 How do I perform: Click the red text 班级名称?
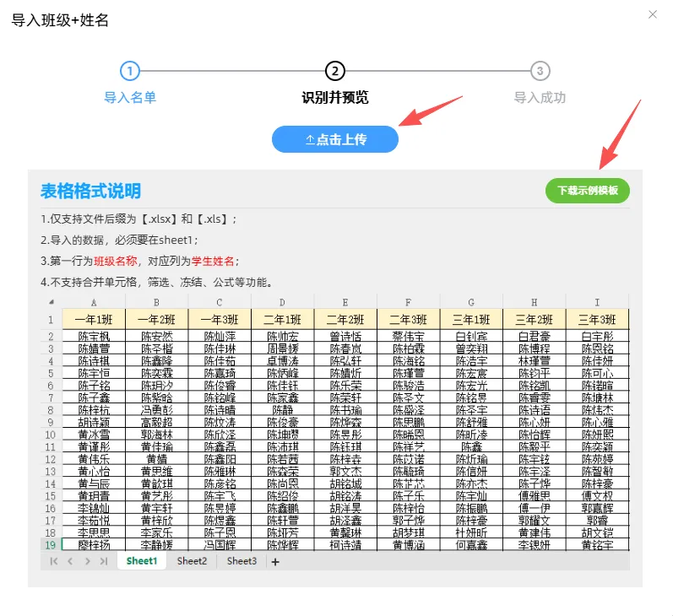click(x=116, y=261)
